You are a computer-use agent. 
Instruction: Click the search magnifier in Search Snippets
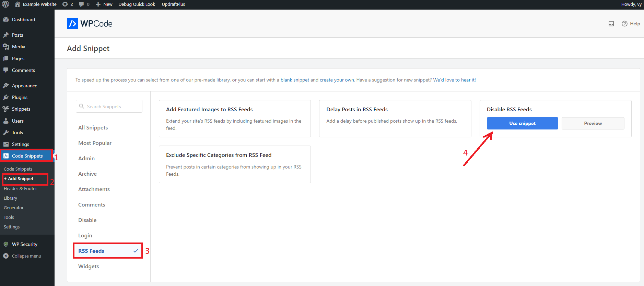(x=82, y=106)
